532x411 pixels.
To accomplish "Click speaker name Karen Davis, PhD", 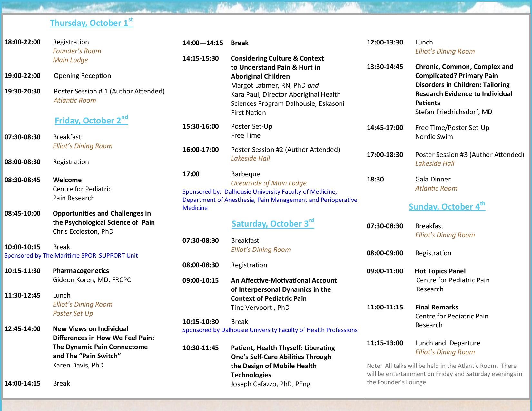I will (x=78, y=365).
